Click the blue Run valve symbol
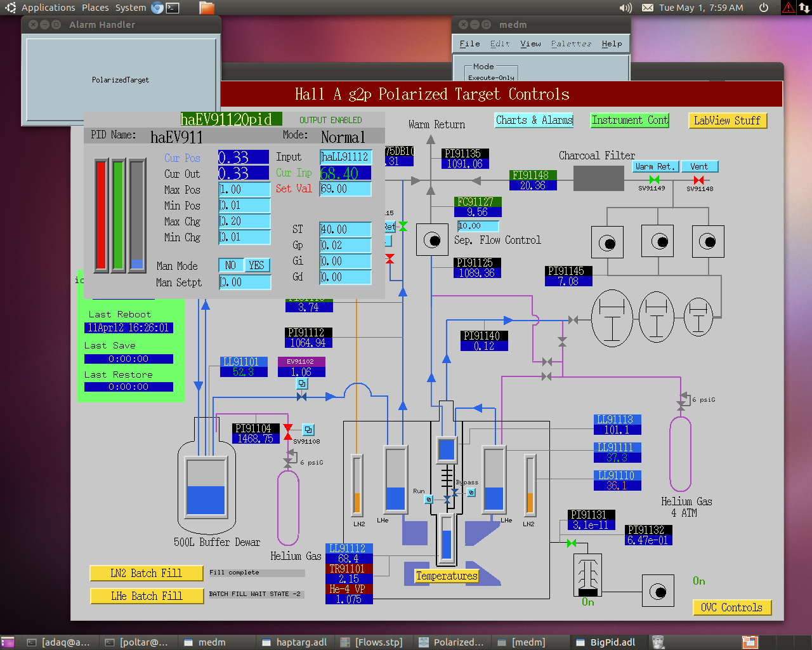The width and height of the screenshot is (812, 650). pyautogui.click(x=447, y=500)
